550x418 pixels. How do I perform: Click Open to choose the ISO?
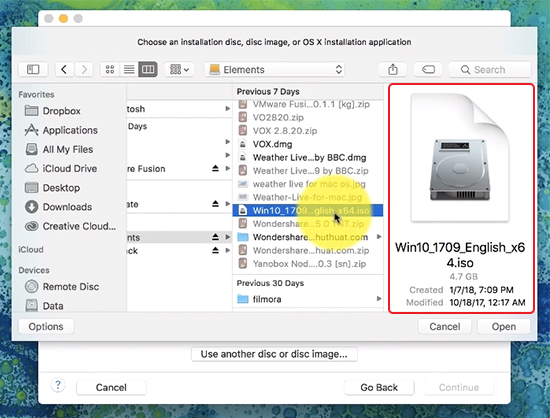tap(503, 326)
